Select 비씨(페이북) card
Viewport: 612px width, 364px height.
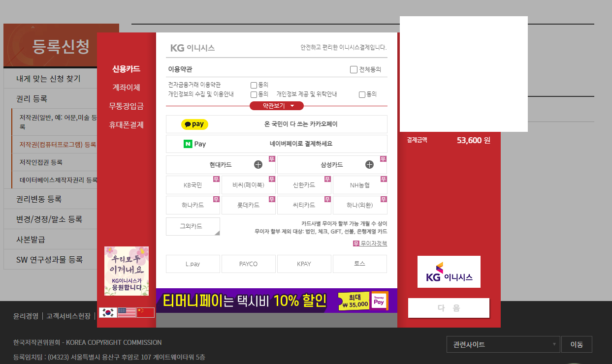(x=249, y=185)
